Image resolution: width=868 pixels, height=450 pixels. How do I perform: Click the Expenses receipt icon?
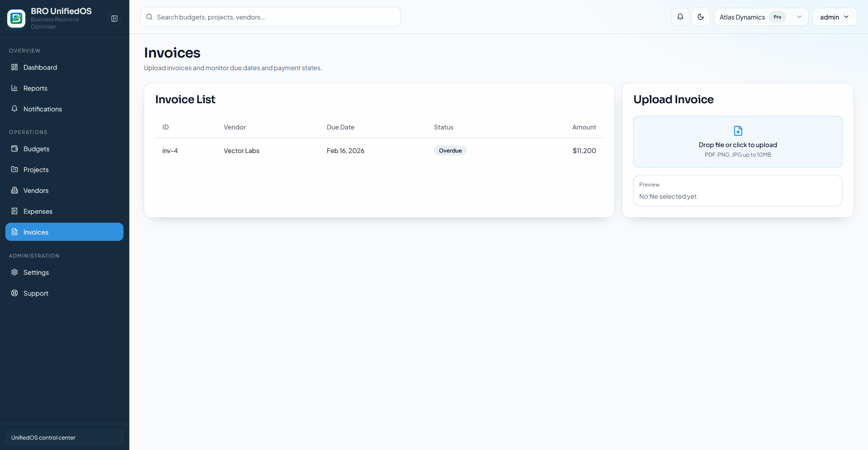(14, 211)
